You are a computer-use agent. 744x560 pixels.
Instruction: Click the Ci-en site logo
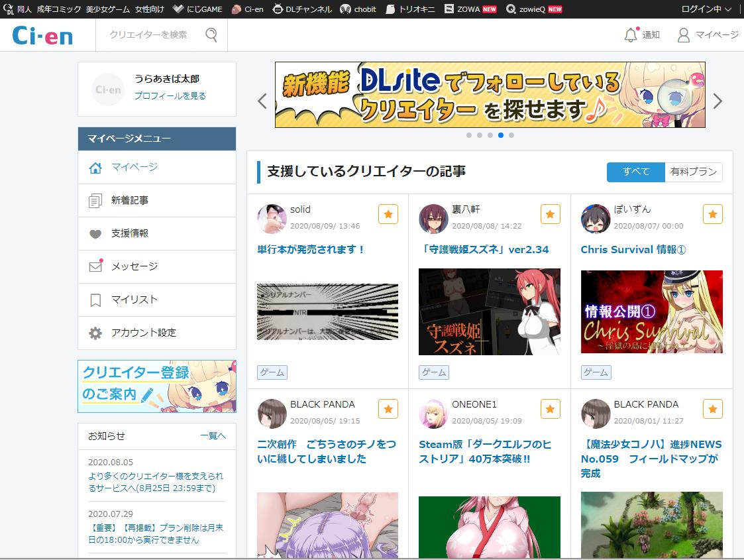pyautogui.click(x=42, y=36)
